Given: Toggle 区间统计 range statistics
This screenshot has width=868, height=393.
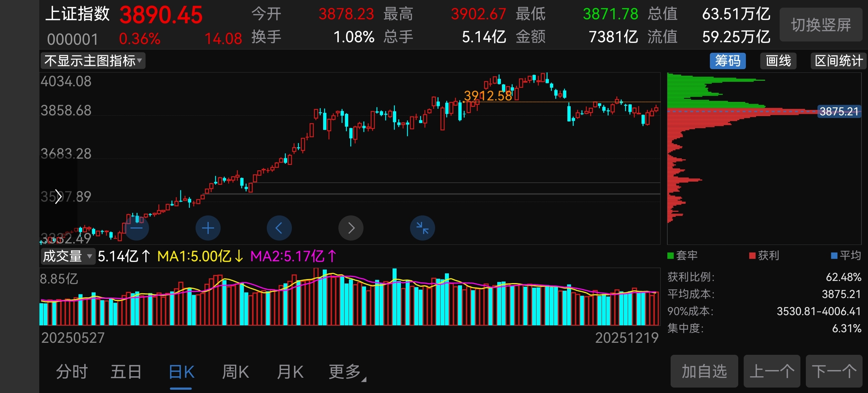Looking at the screenshot, I should (x=838, y=61).
